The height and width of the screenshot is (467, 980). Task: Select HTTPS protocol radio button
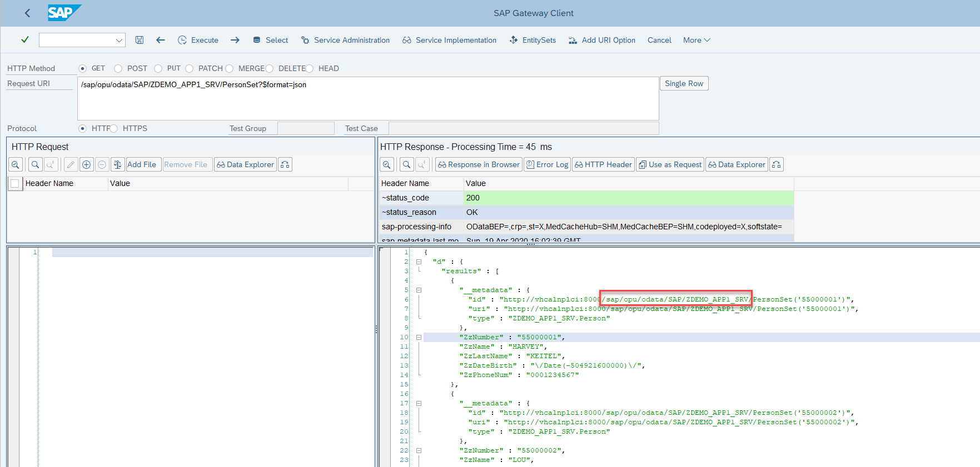[113, 128]
